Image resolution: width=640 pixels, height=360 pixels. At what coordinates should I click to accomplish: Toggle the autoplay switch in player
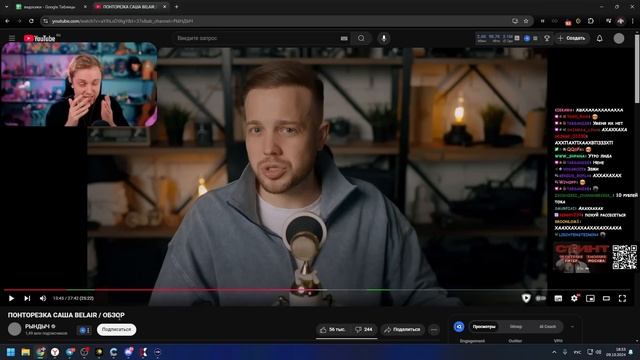point(541,298)
